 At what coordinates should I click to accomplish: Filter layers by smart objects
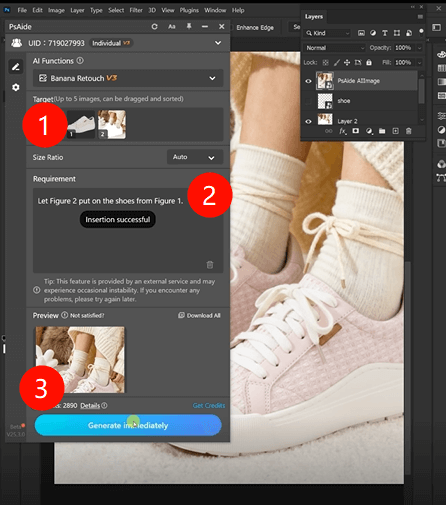pos(409,33)
